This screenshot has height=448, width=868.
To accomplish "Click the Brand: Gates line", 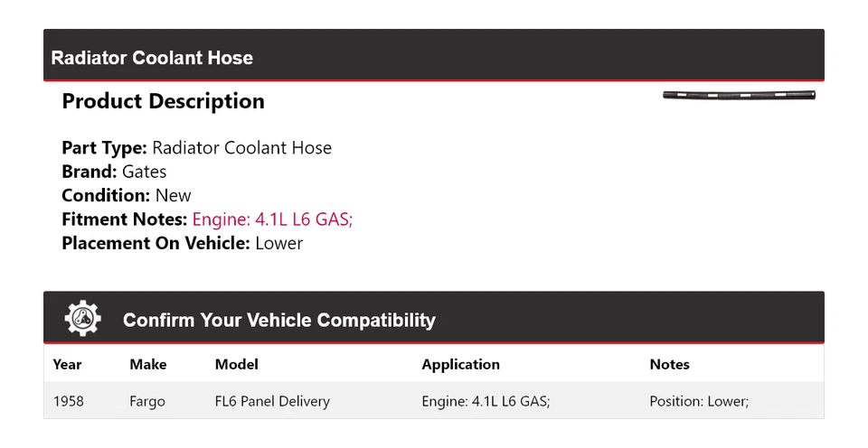I will (x=114, y=172).
